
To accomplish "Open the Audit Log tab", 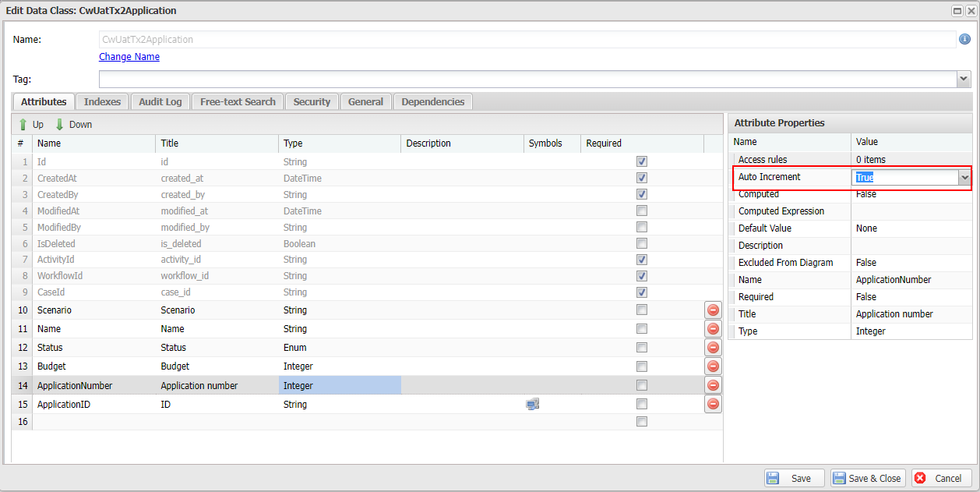I will 160,101.
